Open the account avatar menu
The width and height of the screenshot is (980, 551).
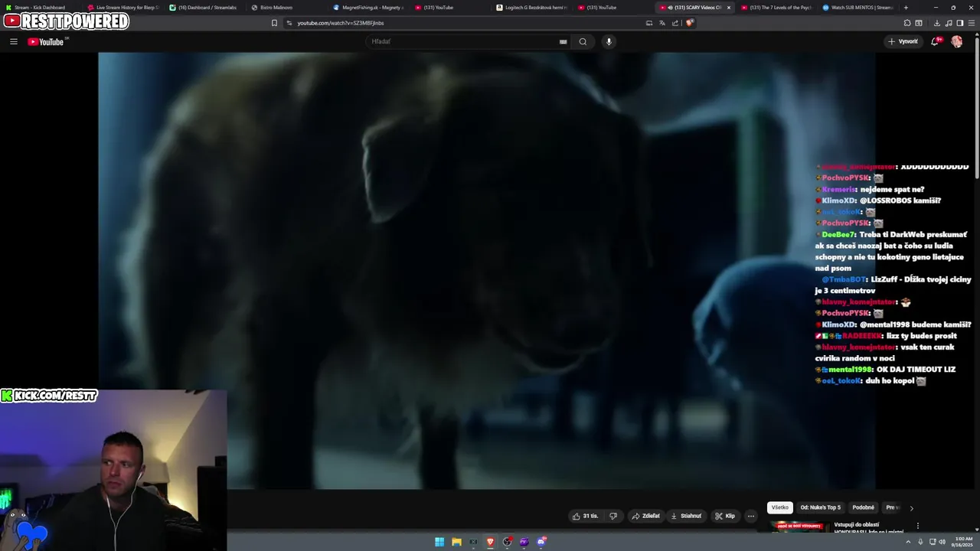click(957, 41)
